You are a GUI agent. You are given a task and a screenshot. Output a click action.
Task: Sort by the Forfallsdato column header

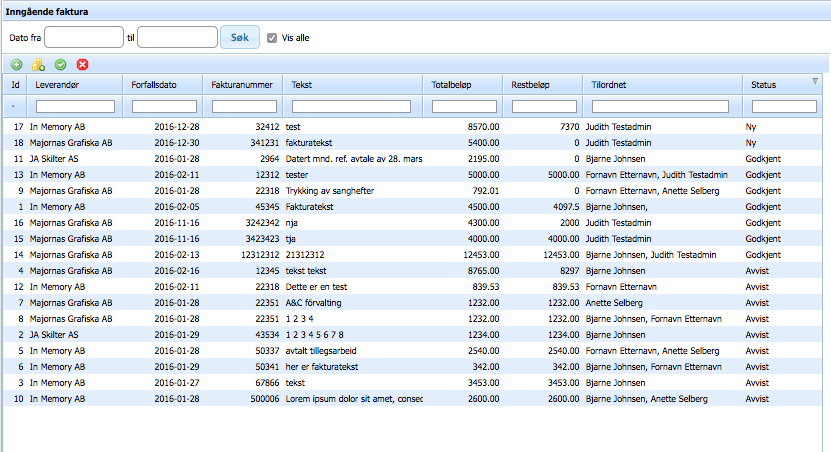coord(162,85)
